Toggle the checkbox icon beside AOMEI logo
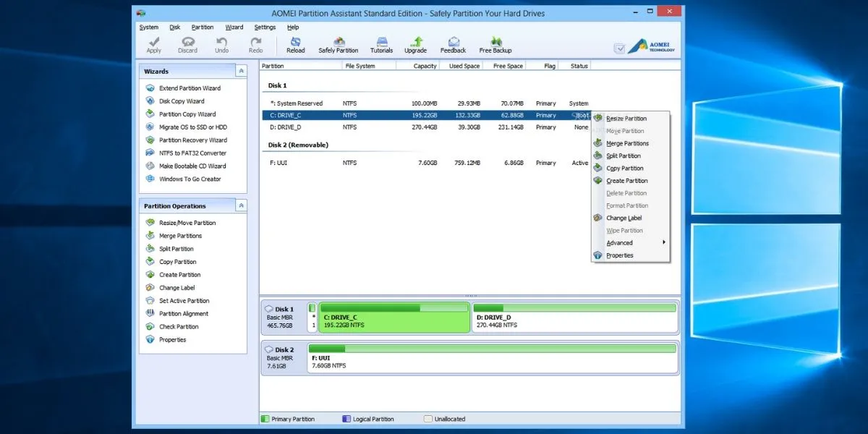This screenshot has height=434, width=868. pos(619,48)
